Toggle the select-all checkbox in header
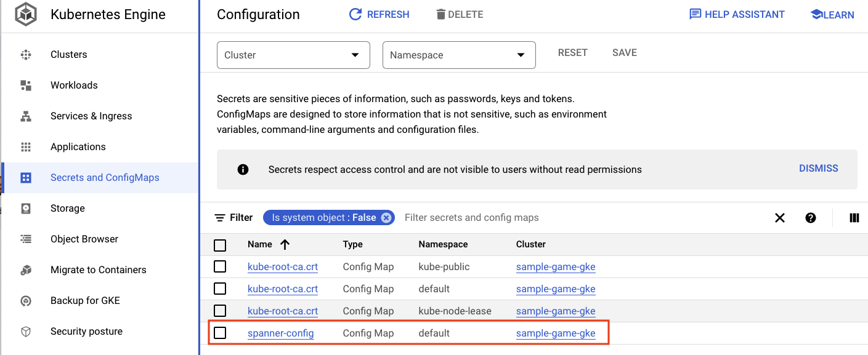 click(220, 245)
